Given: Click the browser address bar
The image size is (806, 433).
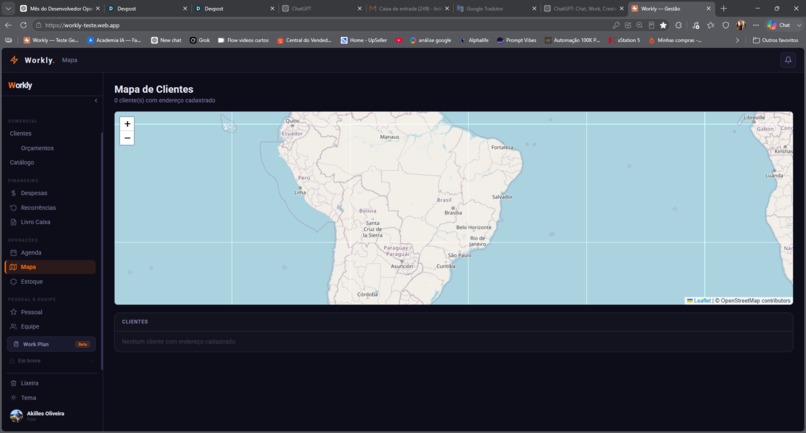Looking at the screenshot, I should point(324,25).
